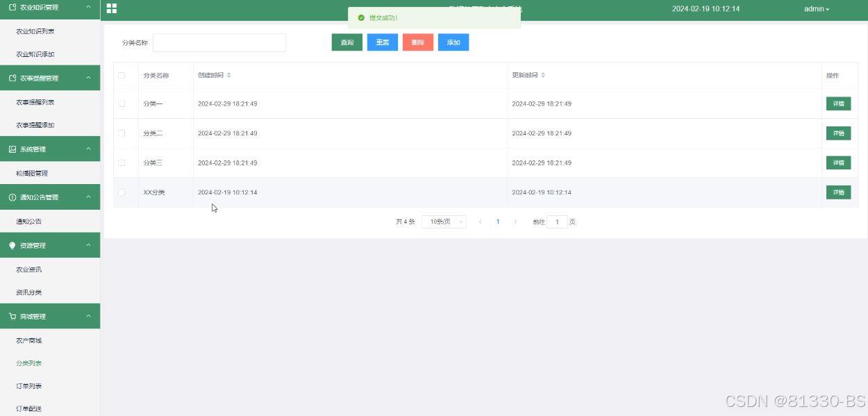
Task: Click the XX分类 created time 2024-02-19 10:12:14
Action: 228,192
